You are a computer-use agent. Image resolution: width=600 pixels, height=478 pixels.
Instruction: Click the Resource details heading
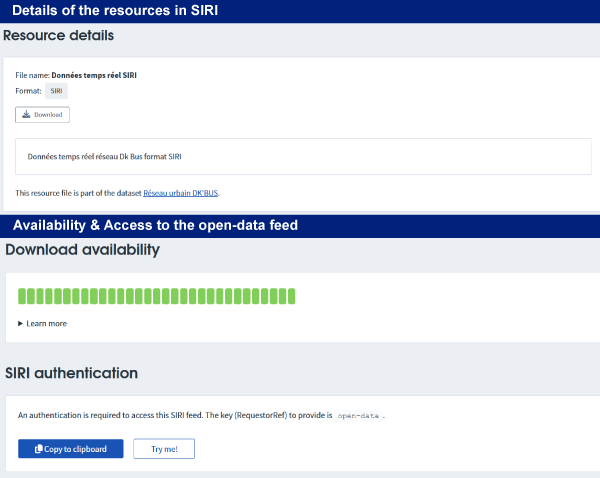(x=59, y=36)
